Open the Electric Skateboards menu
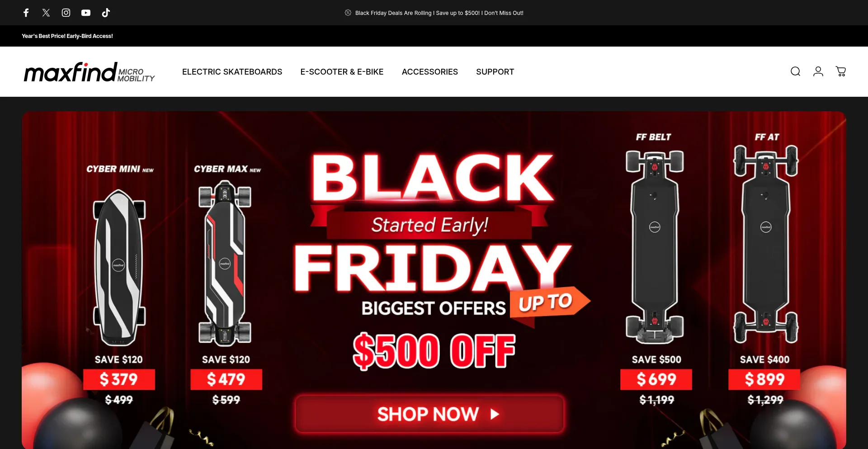The width and height of the screenshot is (868, 449). pos(232,72)
